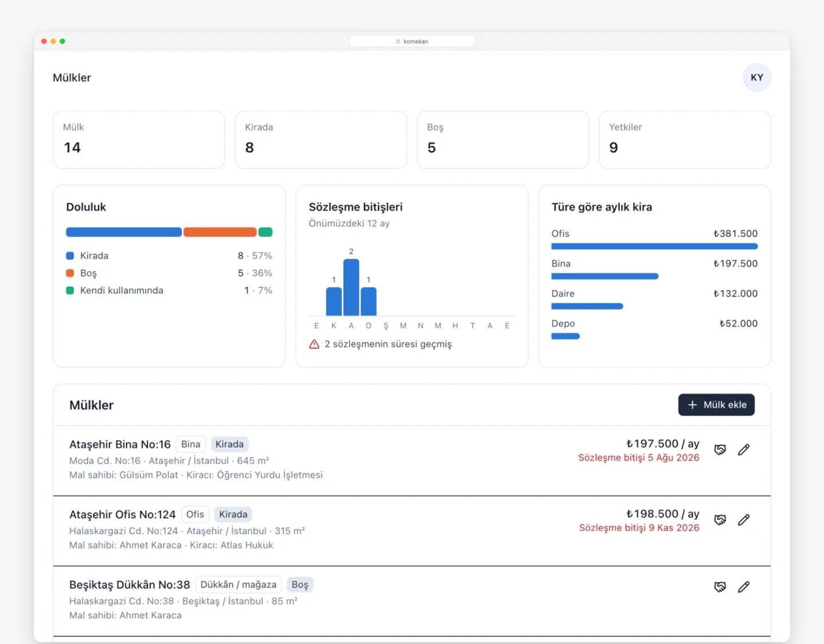
Task: Open the Ataşehir Ofis No:124 property title
Action: 122,515
